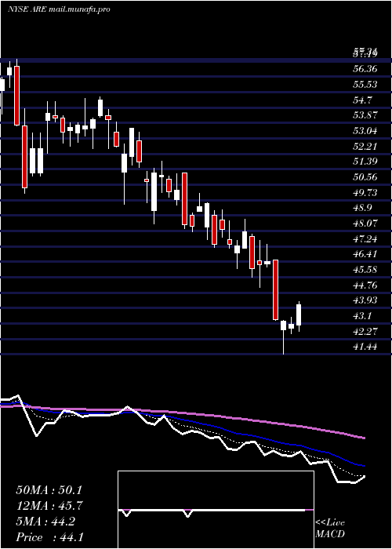Click the 48.07 price axis label
The height and width of the screenshot is (549, 392).
[x=365, y=223]
